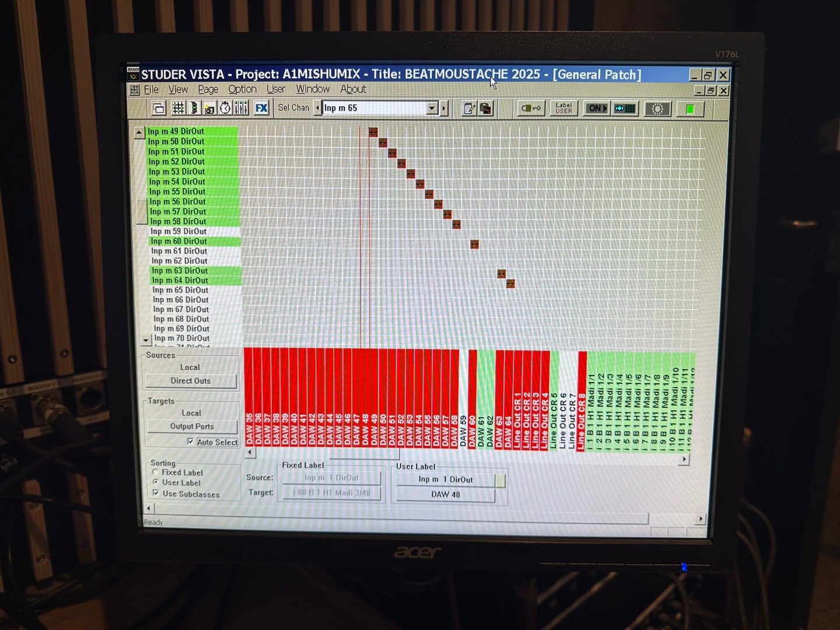Select the Fixed Label sorting option
This screenshot has height=630, width=840.
pyautogui.click(x=156, y=472)
